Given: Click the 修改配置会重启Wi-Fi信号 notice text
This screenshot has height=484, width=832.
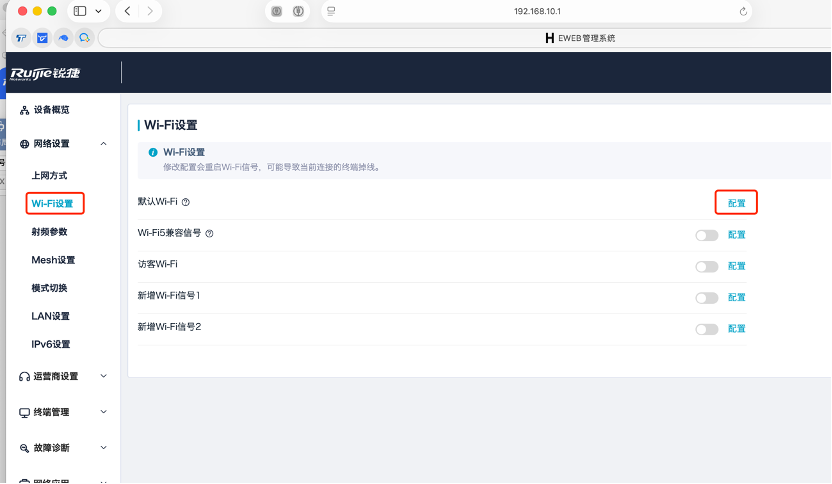Looking at the screenshot, I should (271, 167).
